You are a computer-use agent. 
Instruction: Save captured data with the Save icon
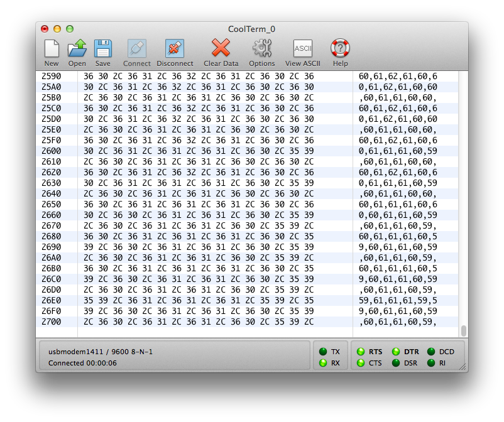(103, 49)
